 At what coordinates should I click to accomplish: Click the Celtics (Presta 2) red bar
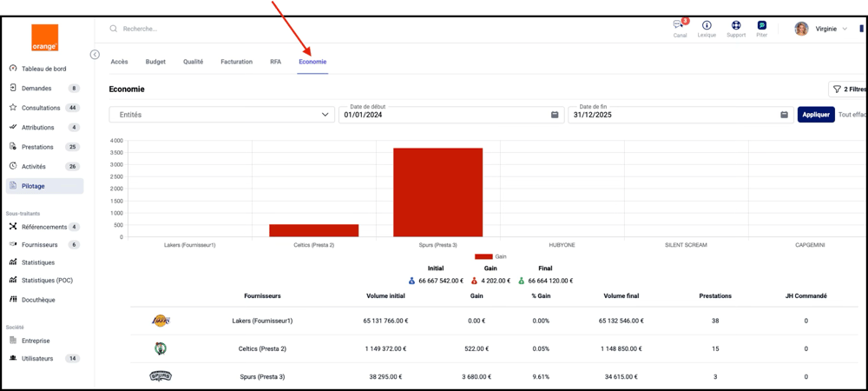(314, 230)
